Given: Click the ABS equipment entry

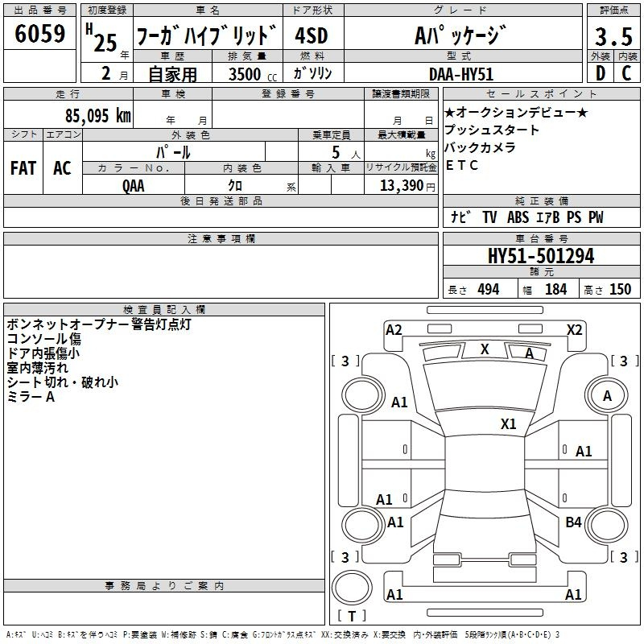Looking at the screenshot, I should coord(518,217).
